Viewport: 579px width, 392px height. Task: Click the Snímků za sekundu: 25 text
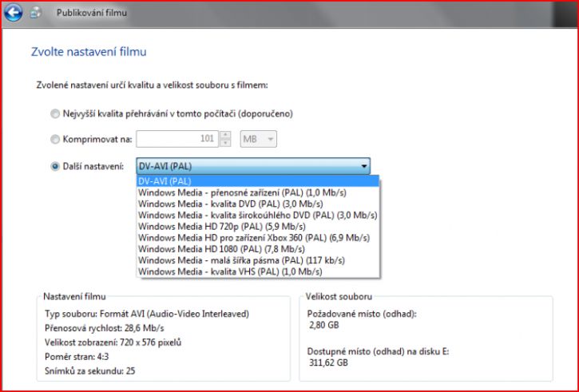tap(89, 371)
